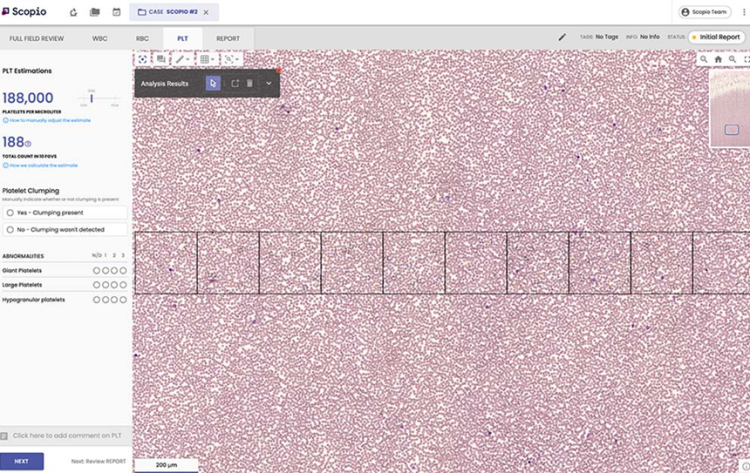Click the info icon next to 188 count
750x473 pixels.
[x=28, y=143]
